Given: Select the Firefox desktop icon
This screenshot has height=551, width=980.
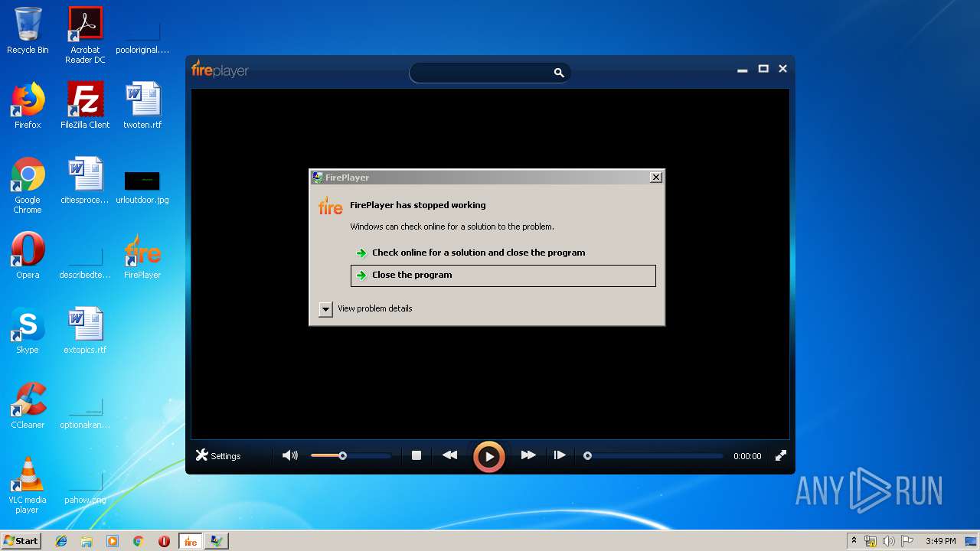Looking at the screenshot, I should click(x=28, y=106).
